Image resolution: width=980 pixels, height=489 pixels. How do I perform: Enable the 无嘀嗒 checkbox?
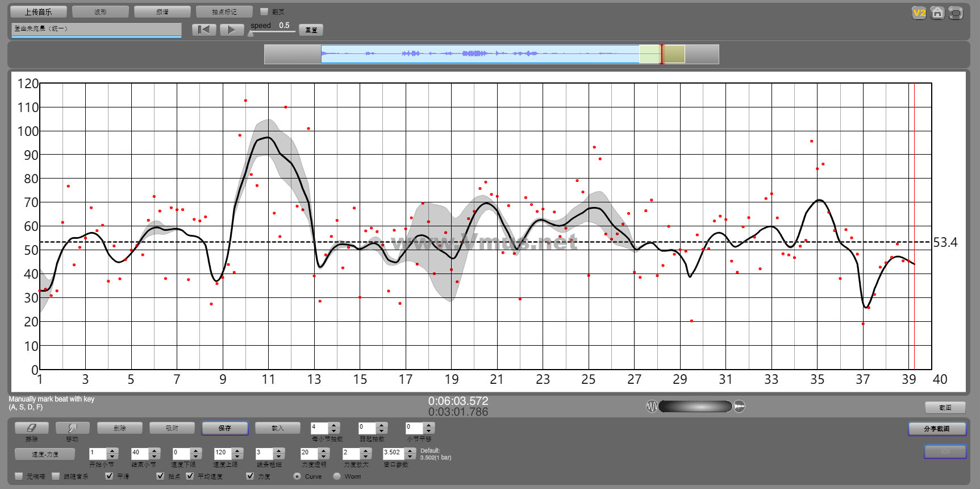click(x=19, y=476)
